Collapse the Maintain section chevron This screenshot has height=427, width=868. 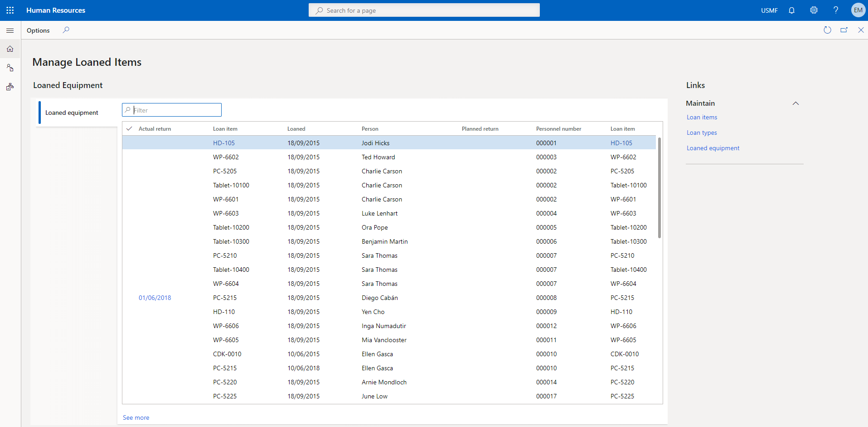click(796, 103)
